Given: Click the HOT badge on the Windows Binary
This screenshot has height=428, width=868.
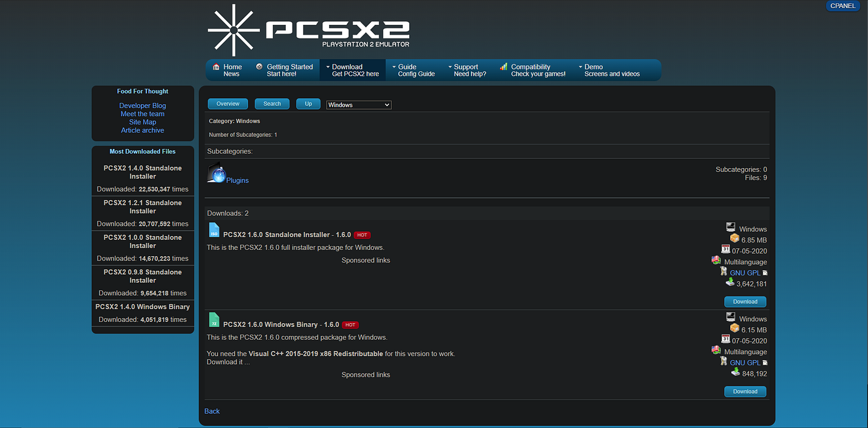Looking at the screenshot, I should [x=350, y=324].
